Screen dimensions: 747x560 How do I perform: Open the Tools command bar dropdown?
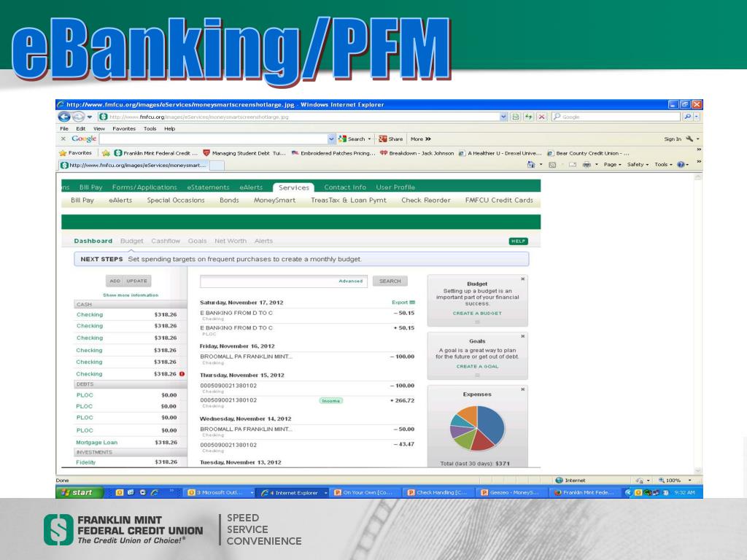[663, 165]
